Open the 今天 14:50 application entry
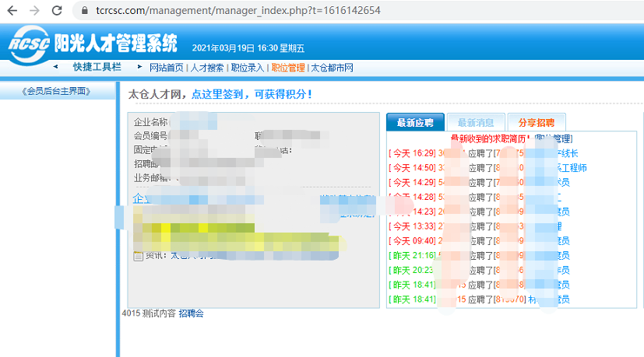This screenshot has width=644, height=357. pos(487,168)
